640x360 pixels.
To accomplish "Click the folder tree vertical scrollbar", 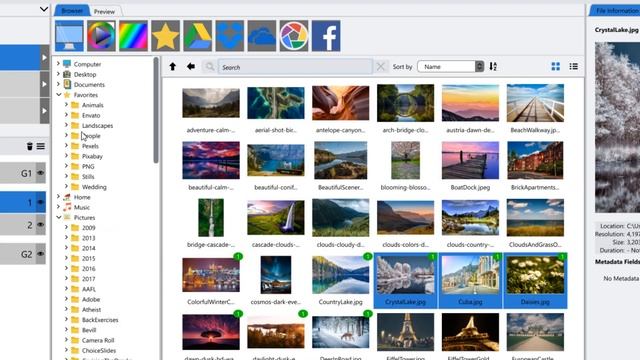I will tap(156, 110).
